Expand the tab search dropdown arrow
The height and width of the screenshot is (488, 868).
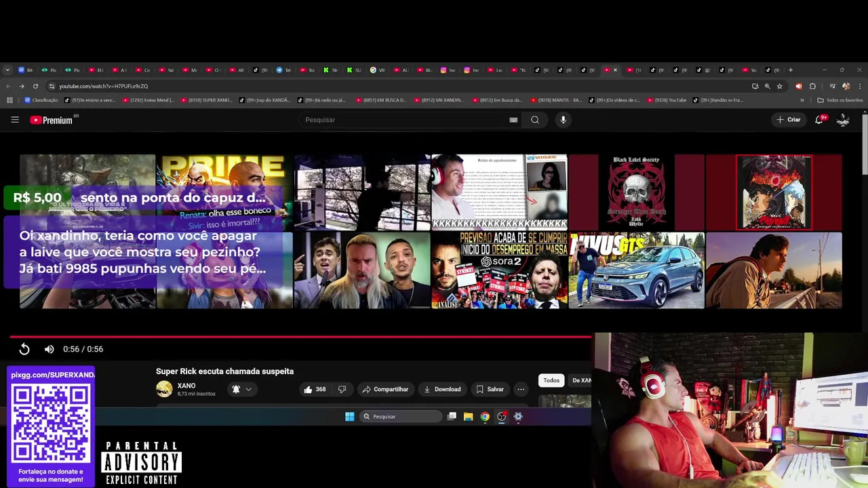pyautogui.click(x=7, y=70)
